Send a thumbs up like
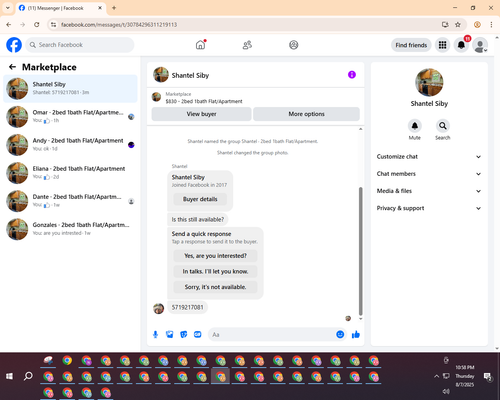 [x=356, y=334]
